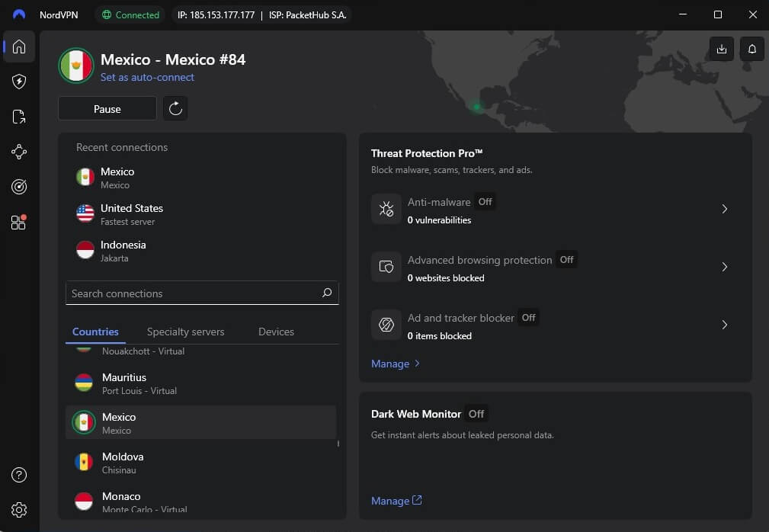The image size is (769, 532).
Task: Click the NordVPN logo icon
Action: [19, 14]
